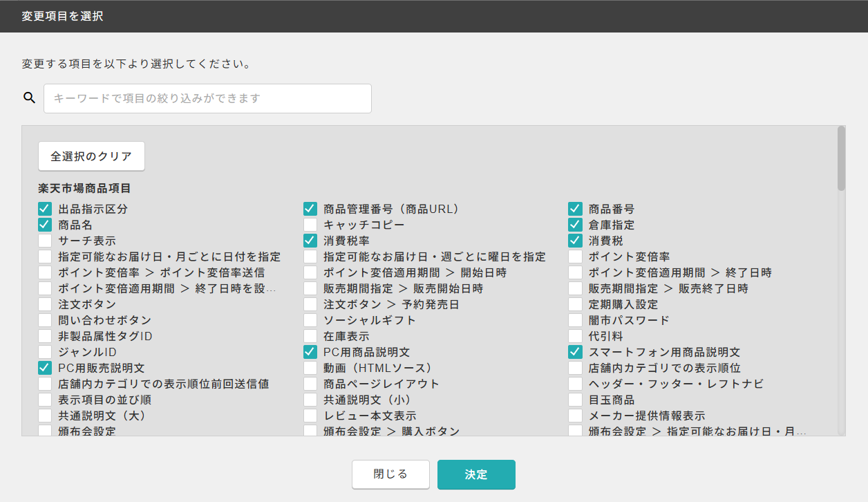The image size is (868, 502).
Task: Click the item list vertical scrollbar
Action: (x=841, y=158)
